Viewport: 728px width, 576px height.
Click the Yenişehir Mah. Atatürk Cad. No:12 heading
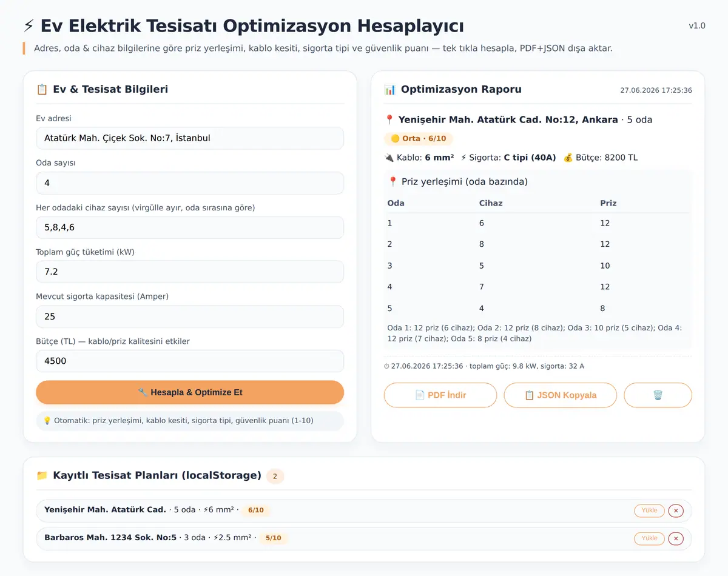(508, 119)
